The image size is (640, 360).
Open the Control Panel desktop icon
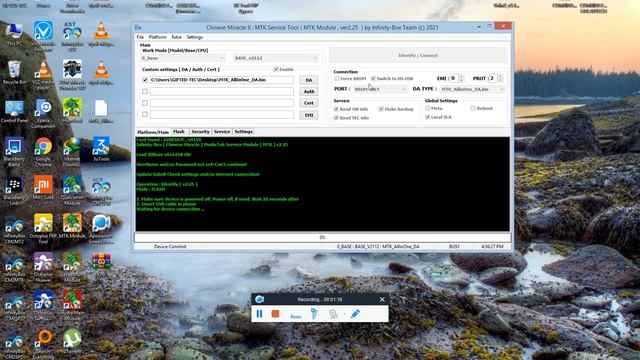coord(14,111)
